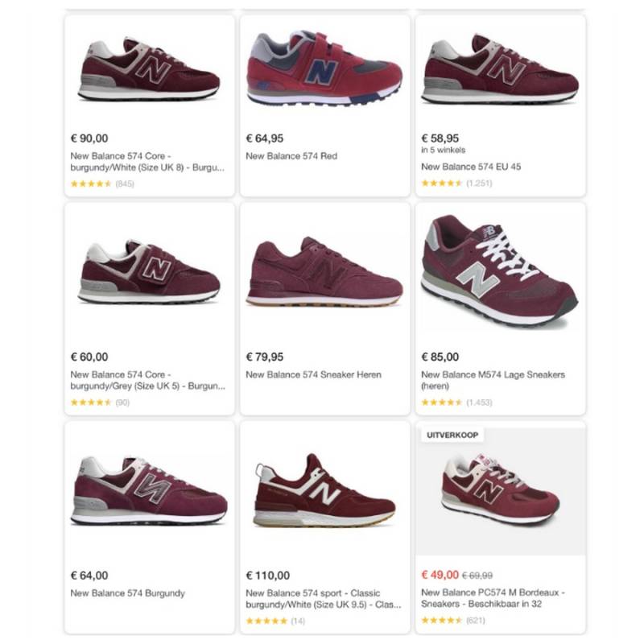Viewport: 644px width, 644px height.
Task: Click the New Balance 574 EU 45 image
Action: (500, 70)
